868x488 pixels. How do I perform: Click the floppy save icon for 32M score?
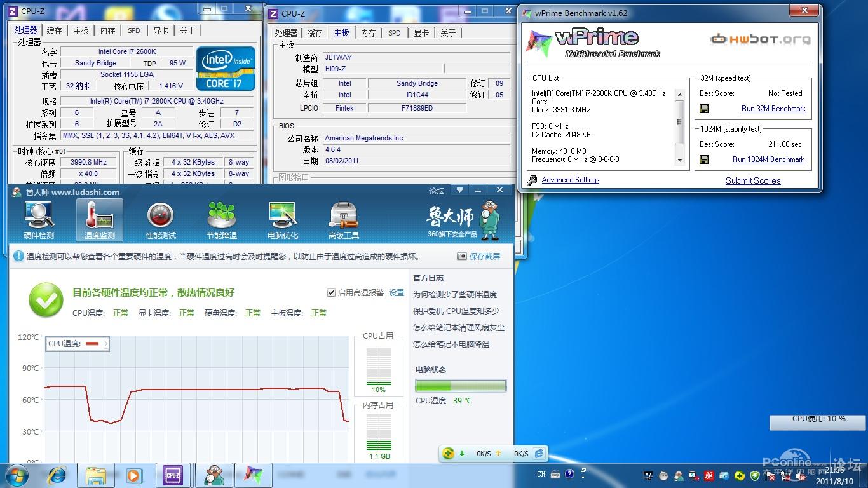point(704,109)
